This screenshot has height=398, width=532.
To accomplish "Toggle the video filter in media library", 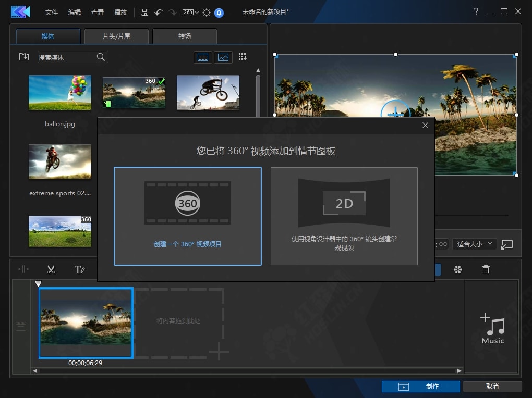I will (203, 57).
